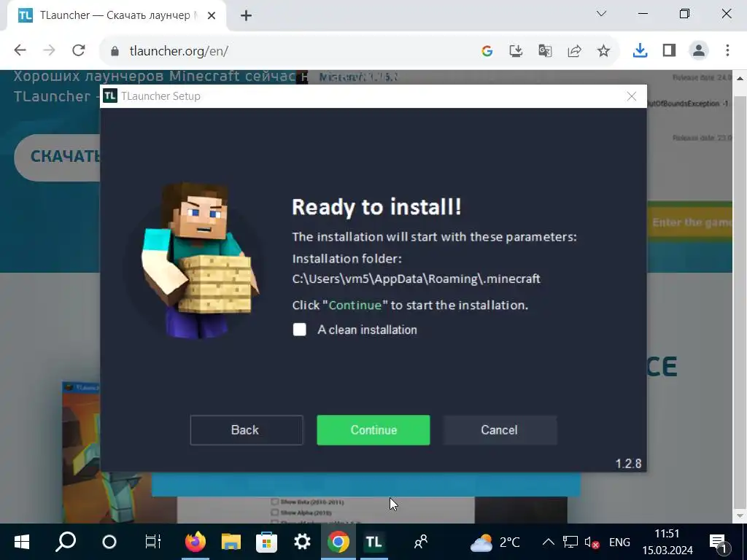Open the notification center icon
Viewport: 747px width, 560px height.
pyautogui.click(x=719, y=542)
